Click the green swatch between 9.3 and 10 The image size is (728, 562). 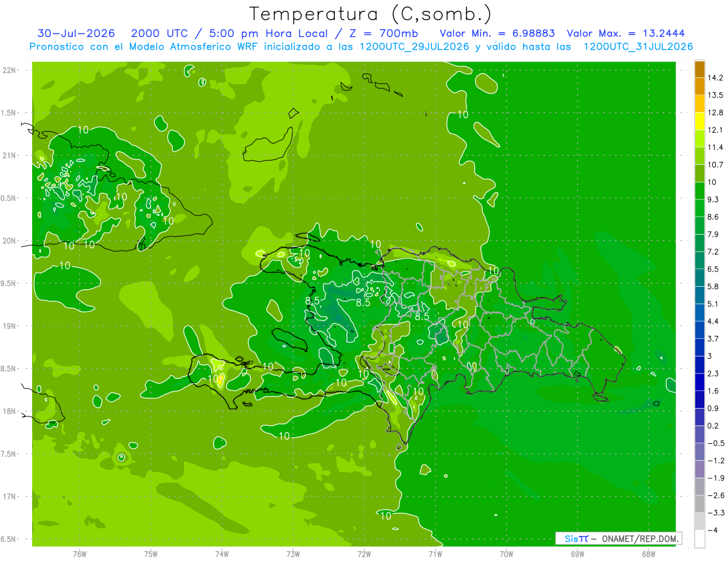pos(699,191)
